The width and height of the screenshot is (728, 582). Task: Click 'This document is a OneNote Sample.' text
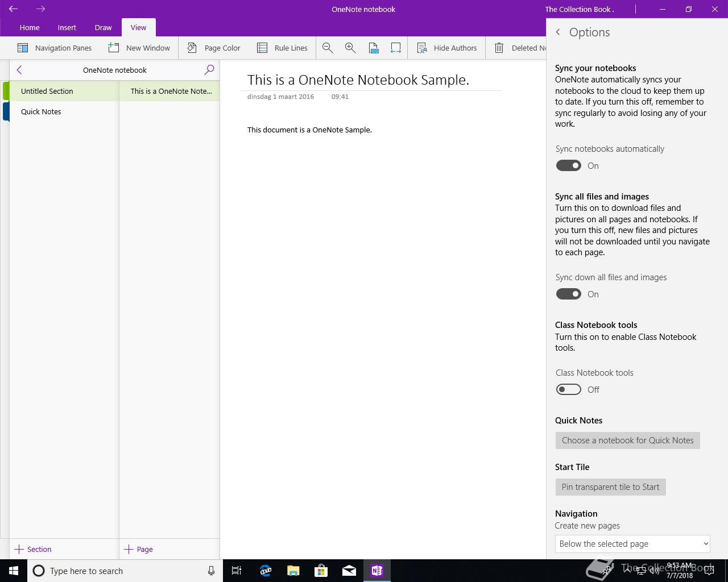309,130
